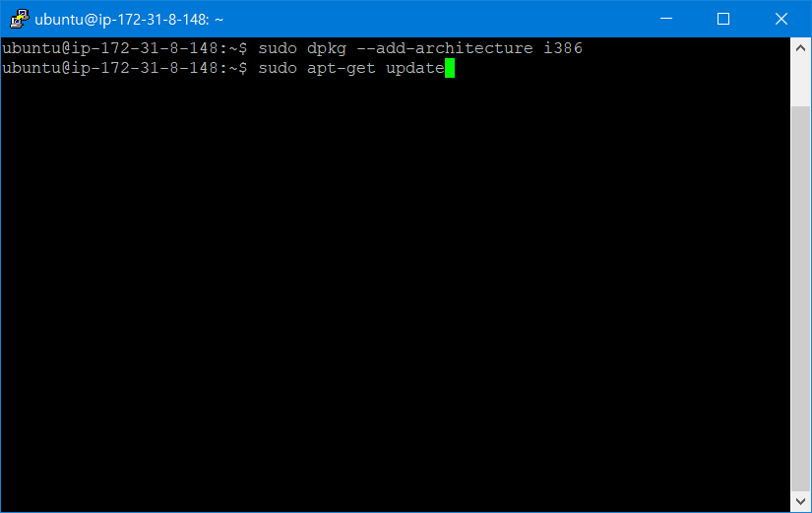812x513 pixels.
Task: Click sudo in the dpkg command line
Action: click(277, 48)
